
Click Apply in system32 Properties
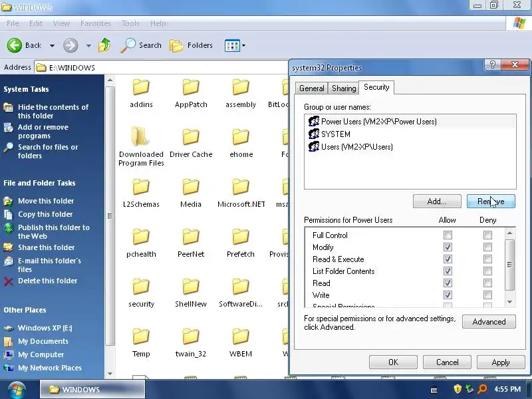pyautogui.click(x=501, y=362)
